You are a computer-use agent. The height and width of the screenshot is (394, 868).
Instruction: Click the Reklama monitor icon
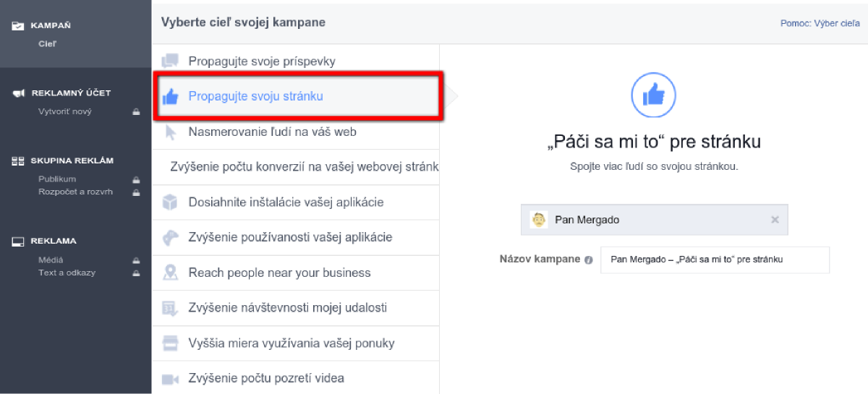19,241
